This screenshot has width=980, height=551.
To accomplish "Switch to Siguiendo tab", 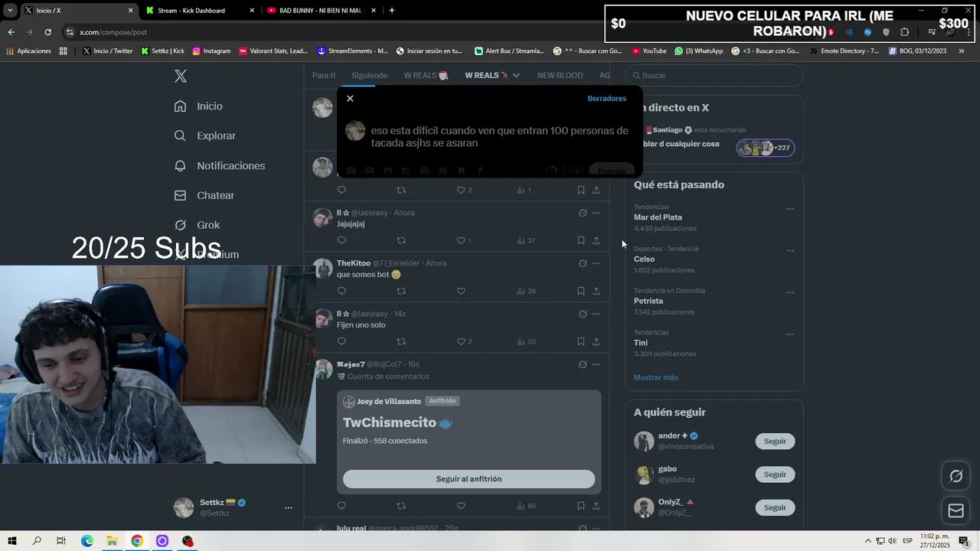I will pyautogui.click(x=369, y=75).
